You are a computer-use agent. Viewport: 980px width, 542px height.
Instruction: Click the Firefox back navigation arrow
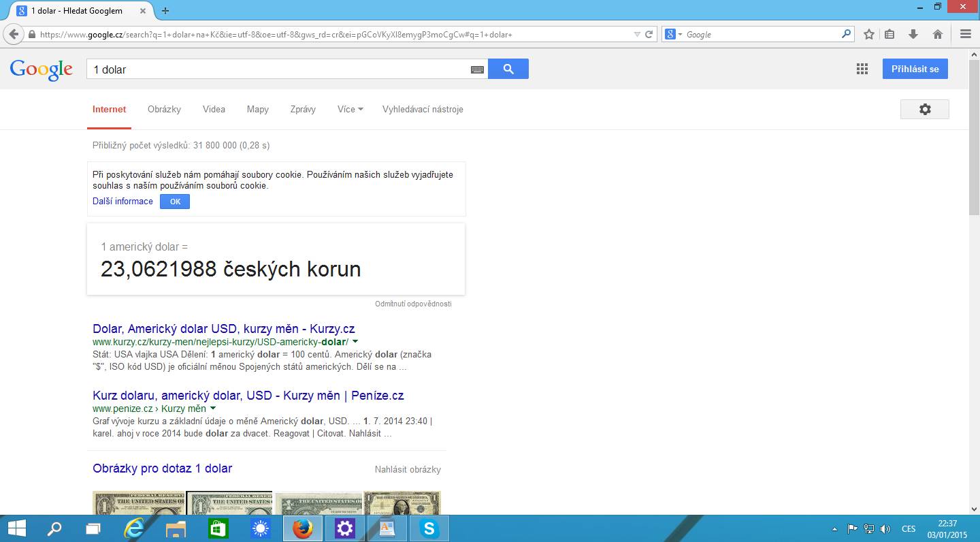tap(14, 34)
